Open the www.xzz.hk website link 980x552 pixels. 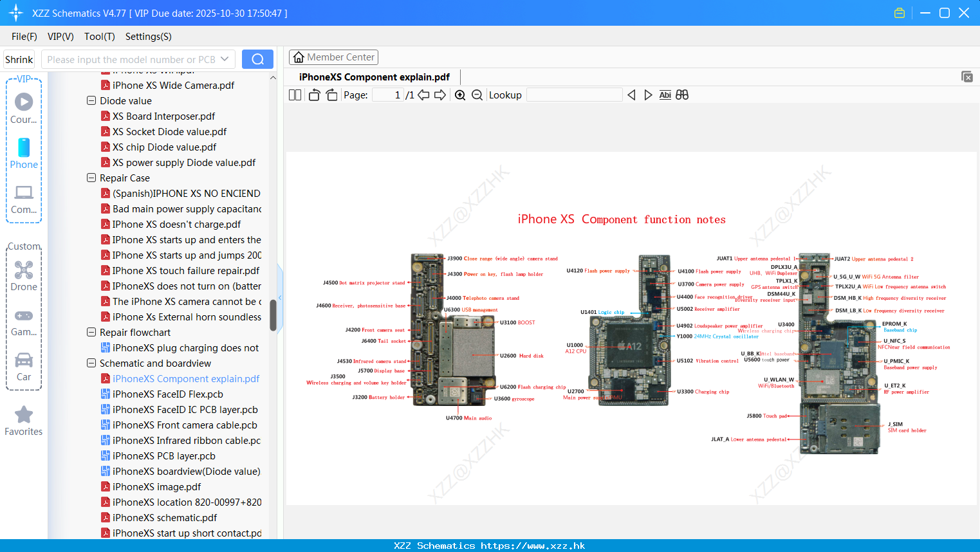click(x=533, y=546)
